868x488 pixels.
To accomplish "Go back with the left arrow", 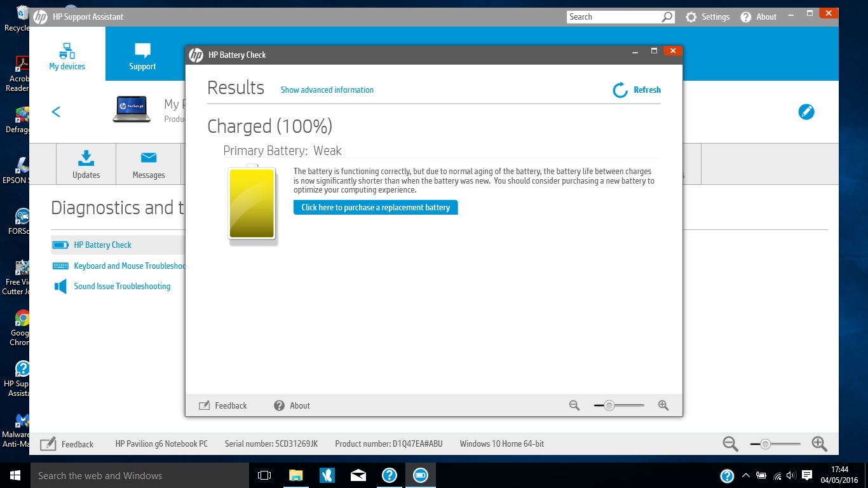I will pos(56,112).
